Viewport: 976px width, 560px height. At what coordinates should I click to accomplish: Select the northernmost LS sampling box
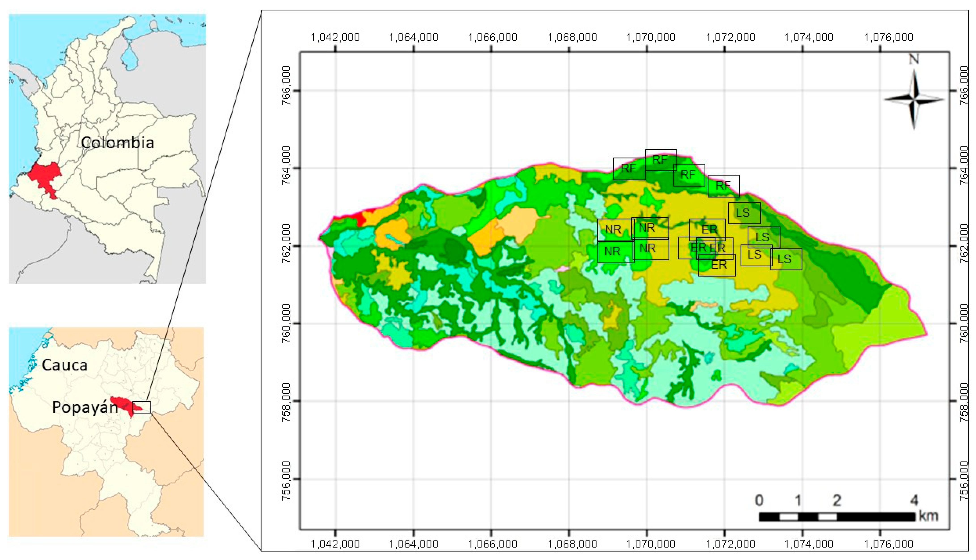pyautogui.click(x=744, y=213)
